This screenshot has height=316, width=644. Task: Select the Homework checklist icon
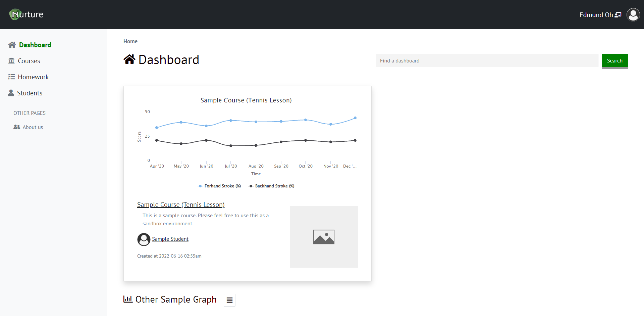(12, 77)
